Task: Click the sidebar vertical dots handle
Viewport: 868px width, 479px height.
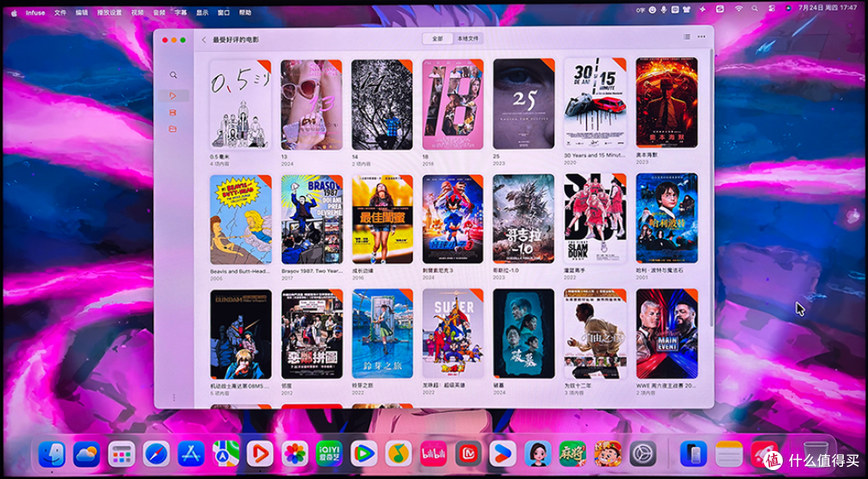Action: 174,398
